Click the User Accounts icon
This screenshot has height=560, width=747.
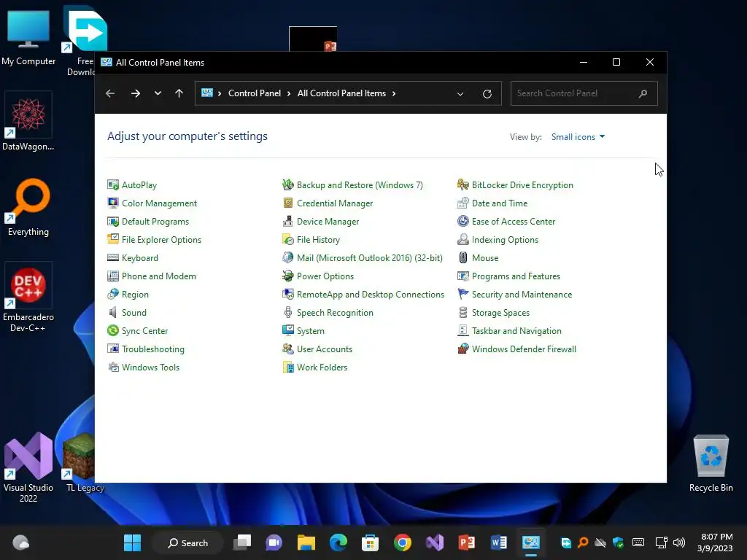click(x=287, y=349)
